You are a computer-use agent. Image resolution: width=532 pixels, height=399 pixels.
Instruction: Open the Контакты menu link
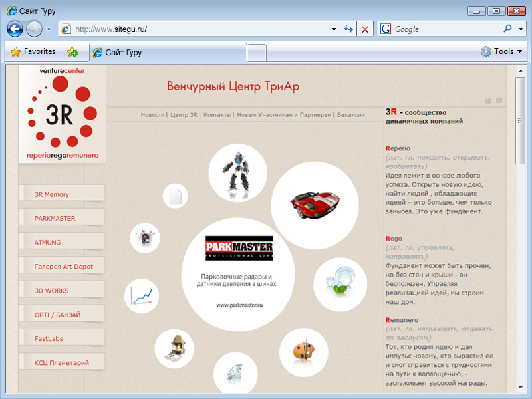pyautogui.click(x=217, y=115)
